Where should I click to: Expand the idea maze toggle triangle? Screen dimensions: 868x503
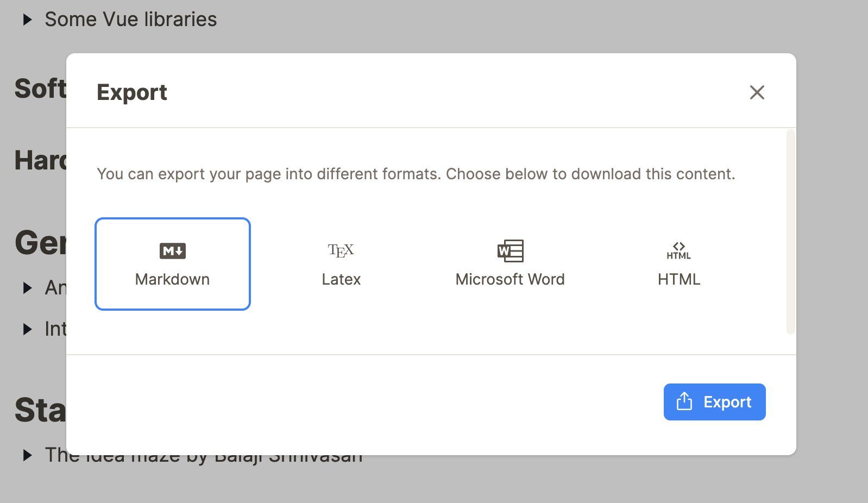(x=27, y=455)
